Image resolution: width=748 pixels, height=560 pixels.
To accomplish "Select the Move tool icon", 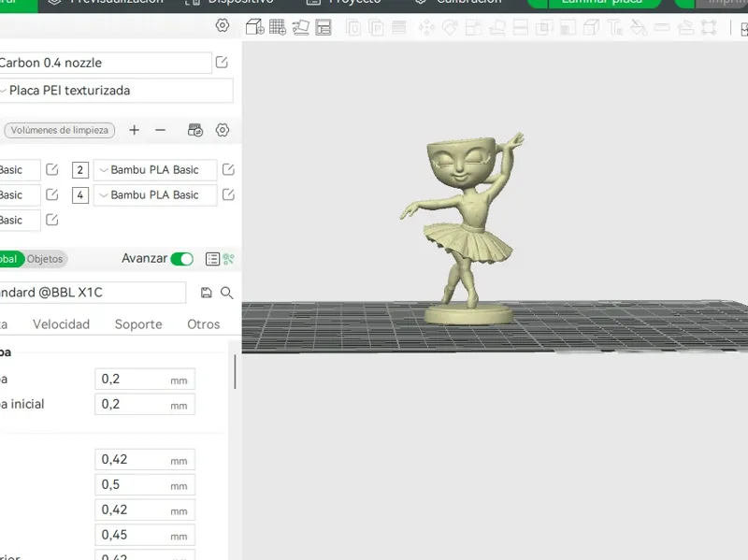I will click(x=426, y=28).
